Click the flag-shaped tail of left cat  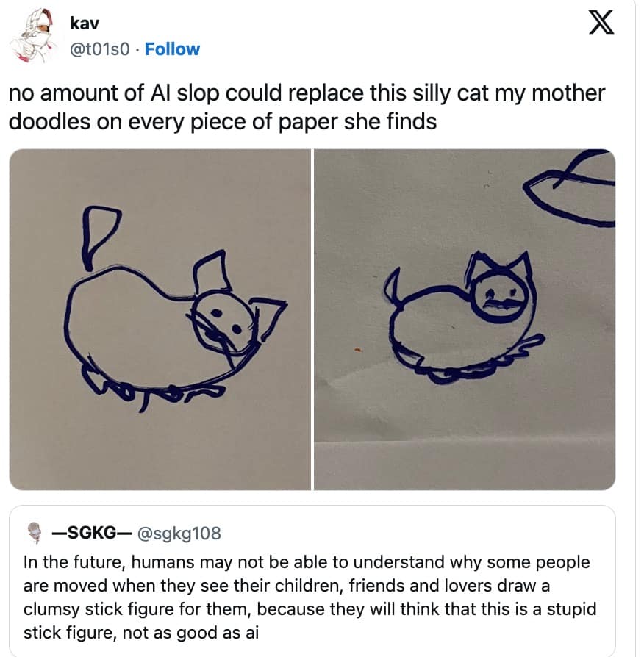[101, 237]
